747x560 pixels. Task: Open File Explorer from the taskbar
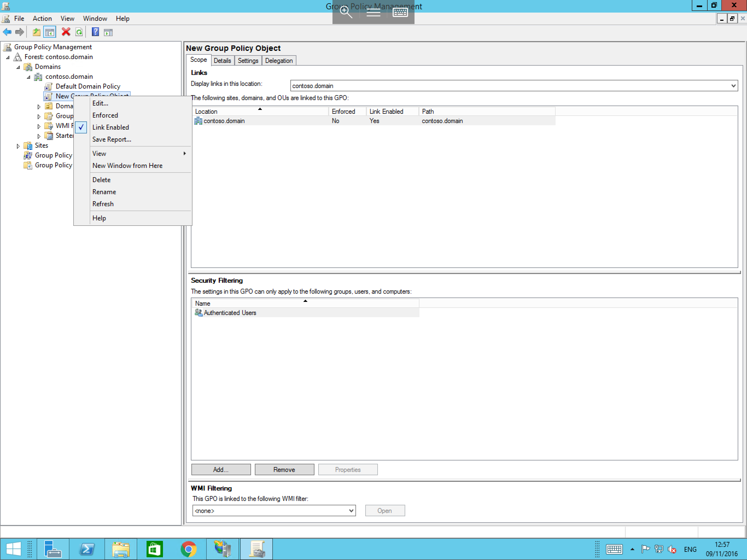click(121, 549)
